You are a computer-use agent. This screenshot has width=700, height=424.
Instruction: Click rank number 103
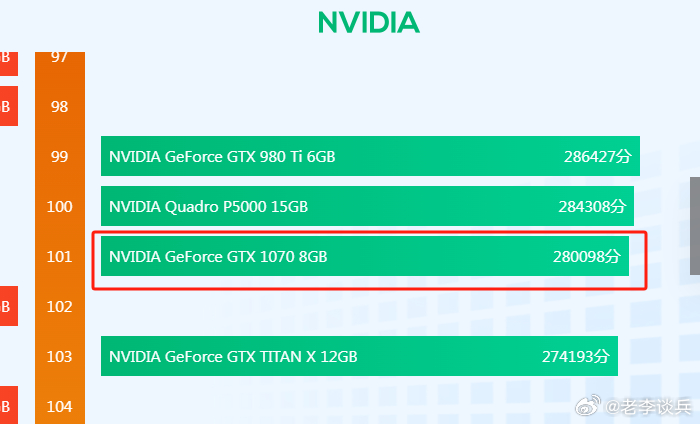point(59,357)
